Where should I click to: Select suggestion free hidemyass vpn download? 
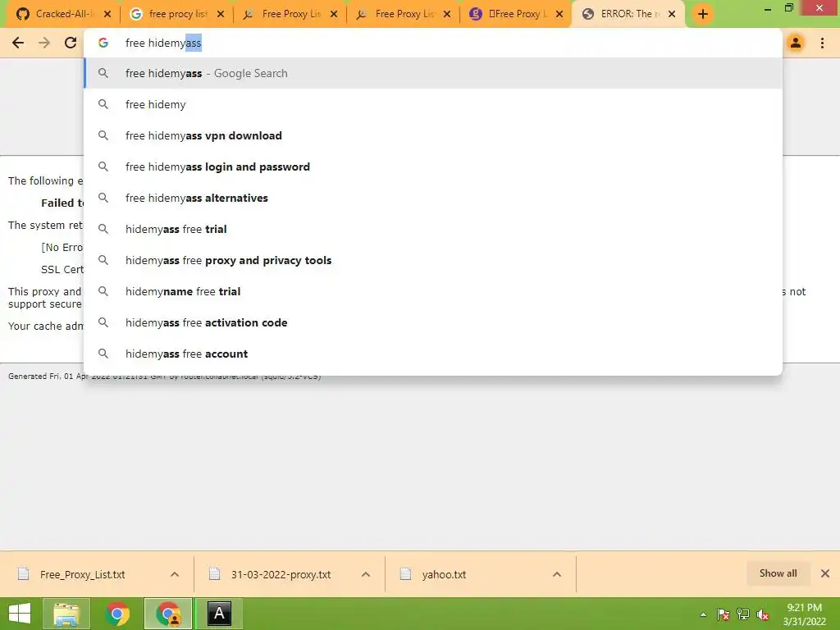(433, 135)
